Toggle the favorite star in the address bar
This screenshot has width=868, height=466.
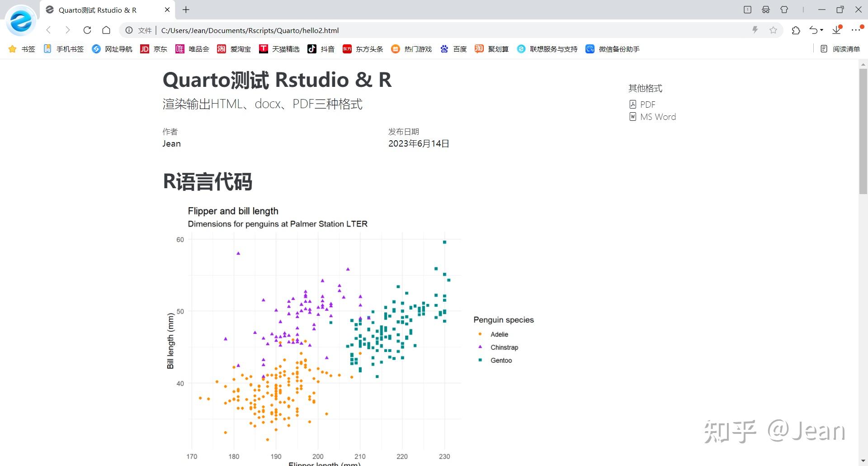pyautogui.click(x=774, y=30)
